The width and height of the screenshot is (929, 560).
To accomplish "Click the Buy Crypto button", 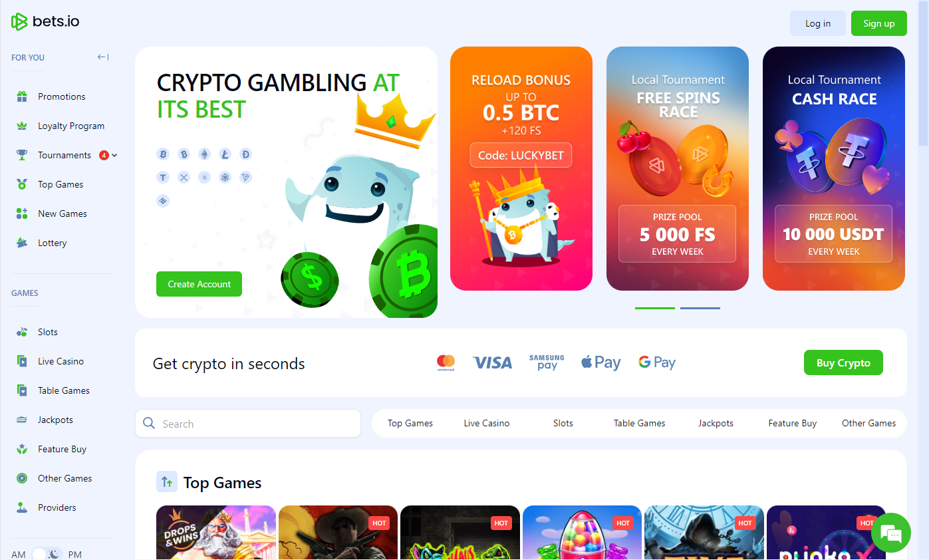I will (x=843, y=362).
